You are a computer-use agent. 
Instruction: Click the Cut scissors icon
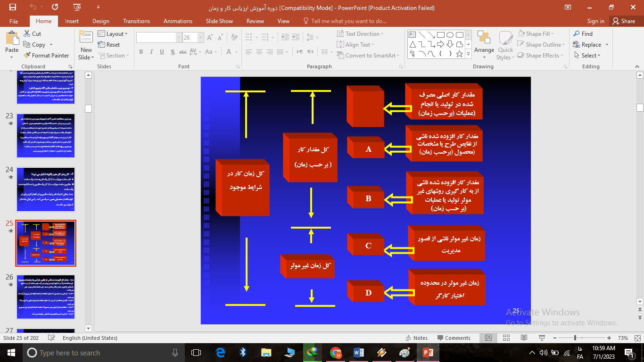coord(27,34)
